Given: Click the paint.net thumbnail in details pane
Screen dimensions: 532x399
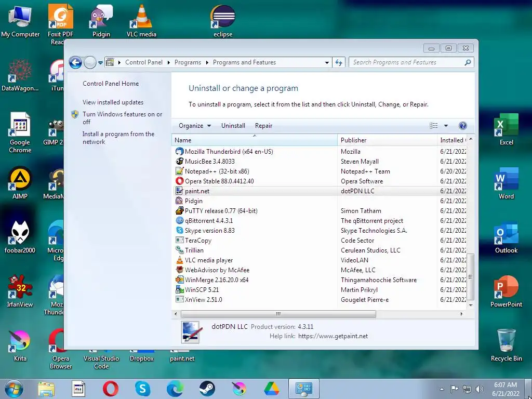Looking at the screenshot, I should 191,332.
